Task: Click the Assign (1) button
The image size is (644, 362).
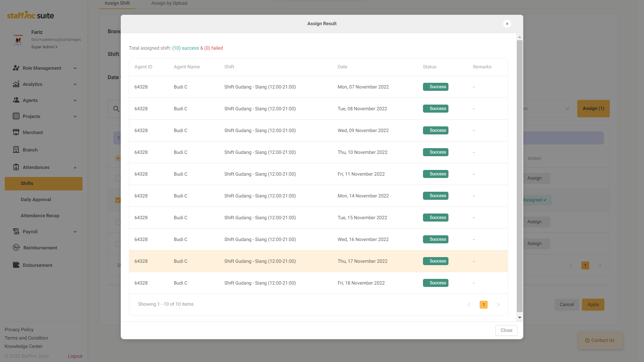Action: point(593,109)
